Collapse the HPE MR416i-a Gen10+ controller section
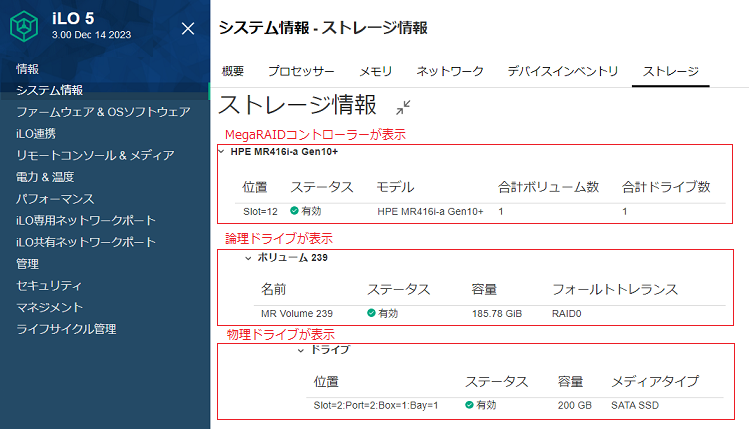 click(x=221, y=151)
